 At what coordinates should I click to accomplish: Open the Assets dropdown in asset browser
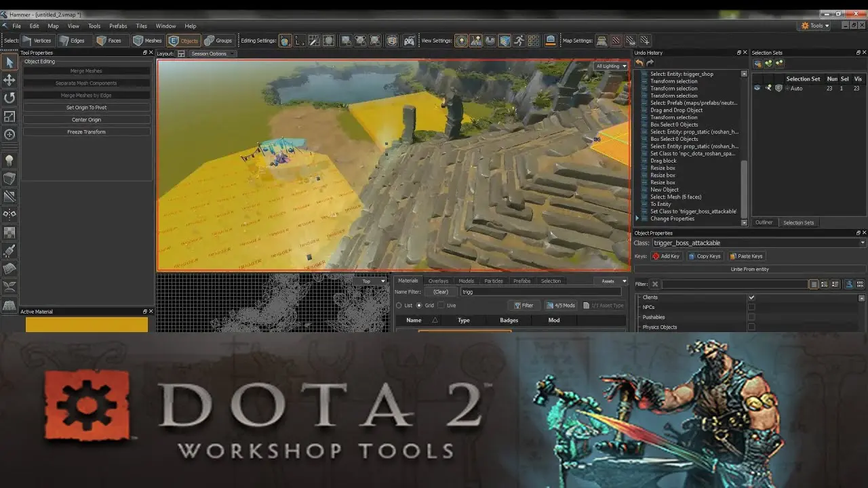[610, 281]
